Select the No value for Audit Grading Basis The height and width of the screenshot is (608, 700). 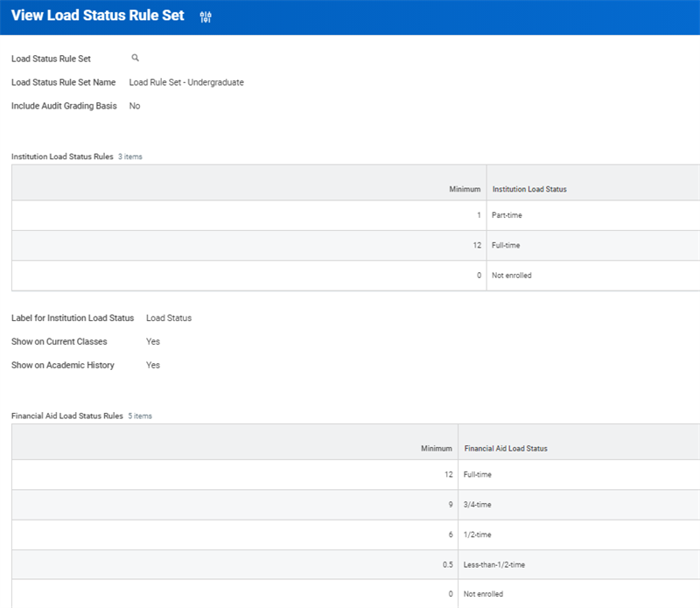(x=135, y=106)
